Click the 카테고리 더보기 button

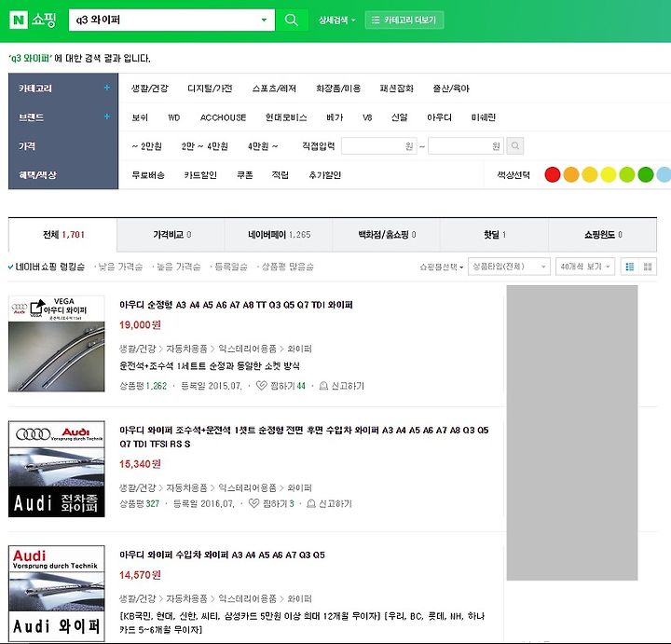pyautogui.click(x=404, y=21)
